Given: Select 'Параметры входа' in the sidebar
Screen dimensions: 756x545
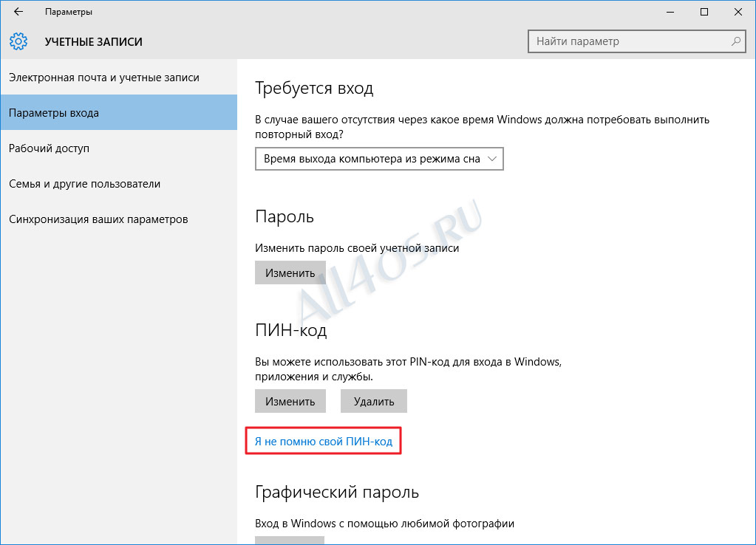Looking at the screenshot, I should (118, 113).
